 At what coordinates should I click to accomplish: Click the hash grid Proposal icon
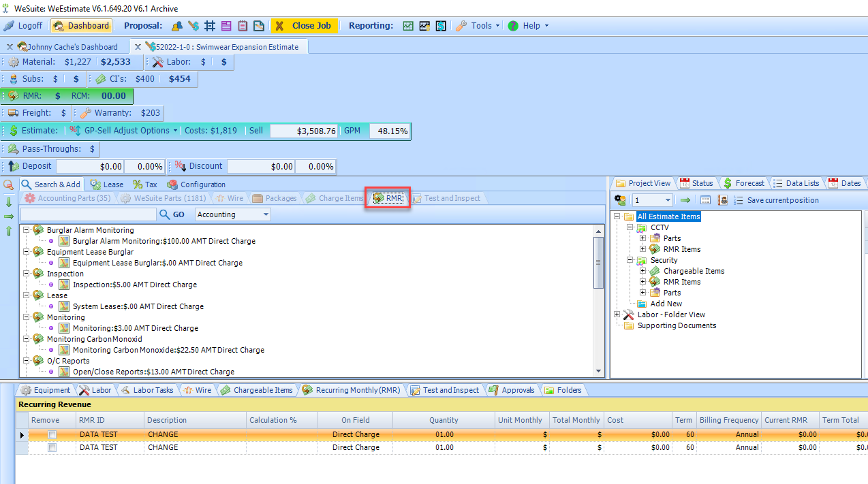coord(210,26)
